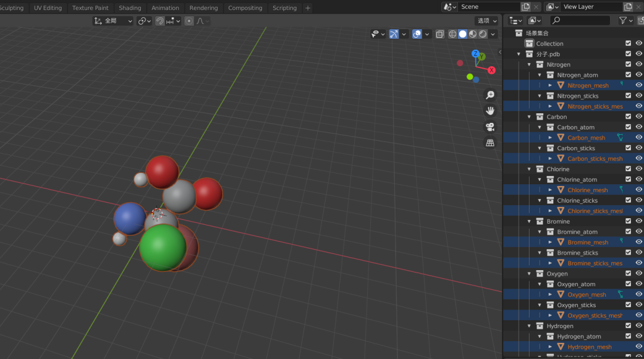Switch to solid shading mode
This screenshot has height=359, width=644.
click(x=463, y=34)
